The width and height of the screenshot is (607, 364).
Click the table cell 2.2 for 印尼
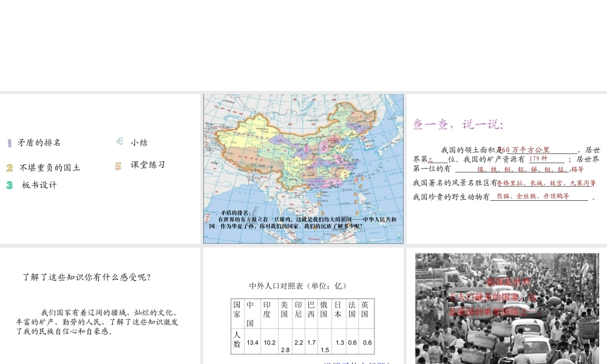[299, 342]
